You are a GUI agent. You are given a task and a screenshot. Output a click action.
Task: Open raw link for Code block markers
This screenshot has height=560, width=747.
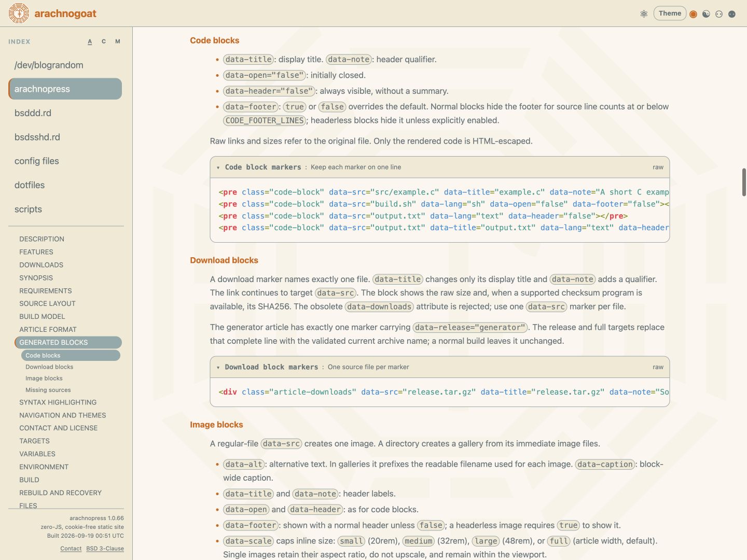tap(658, 167)
